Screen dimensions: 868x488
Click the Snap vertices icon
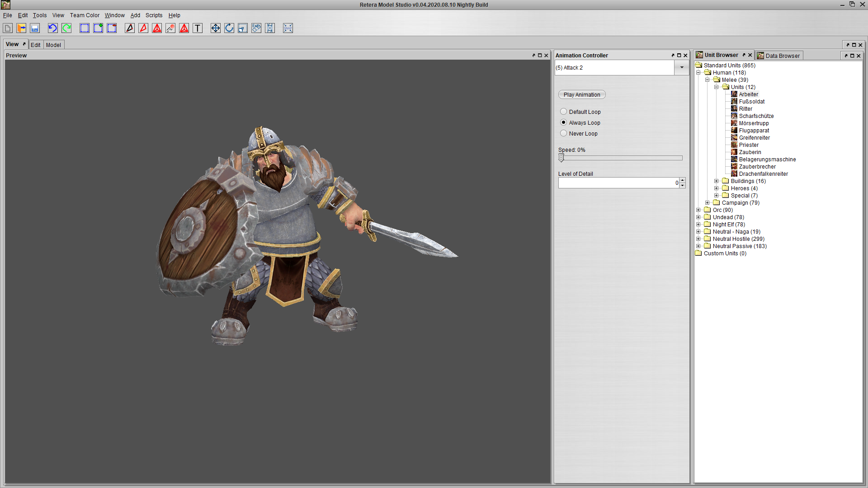(288, 28)
